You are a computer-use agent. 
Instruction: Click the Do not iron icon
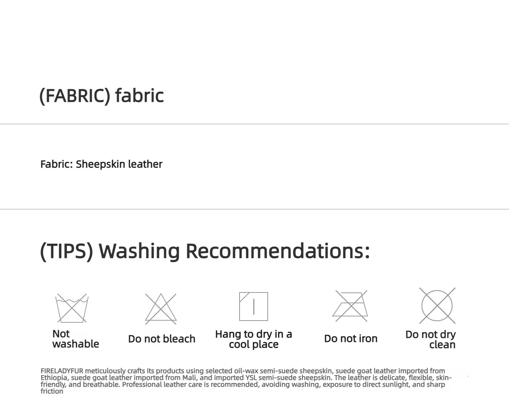(x=350, y=306)
